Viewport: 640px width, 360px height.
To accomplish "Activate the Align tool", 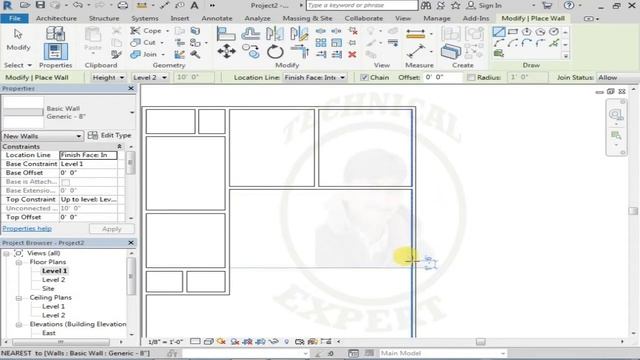I will tap(226, 34).
